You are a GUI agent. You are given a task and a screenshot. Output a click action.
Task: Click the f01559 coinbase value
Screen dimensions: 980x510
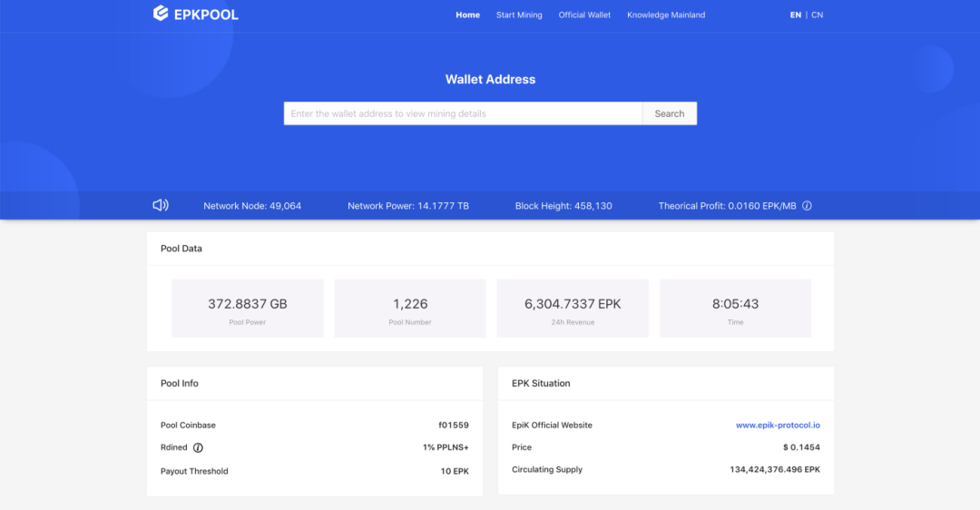coord(454,425)
